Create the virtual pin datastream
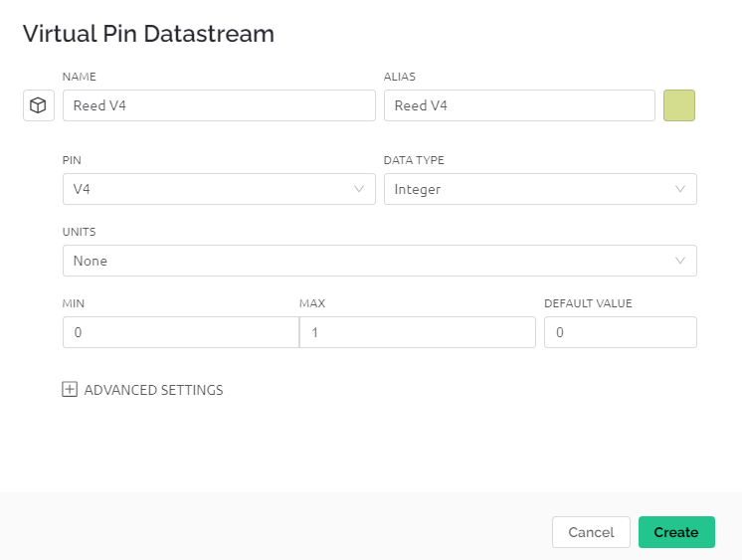Viewport: 742px width, 560px height. [676, 532]
